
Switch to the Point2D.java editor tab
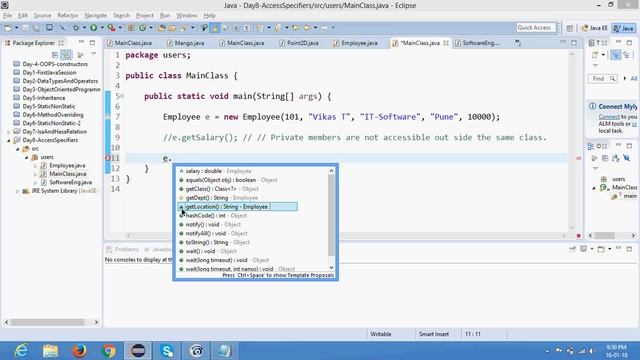click(299, 43)
